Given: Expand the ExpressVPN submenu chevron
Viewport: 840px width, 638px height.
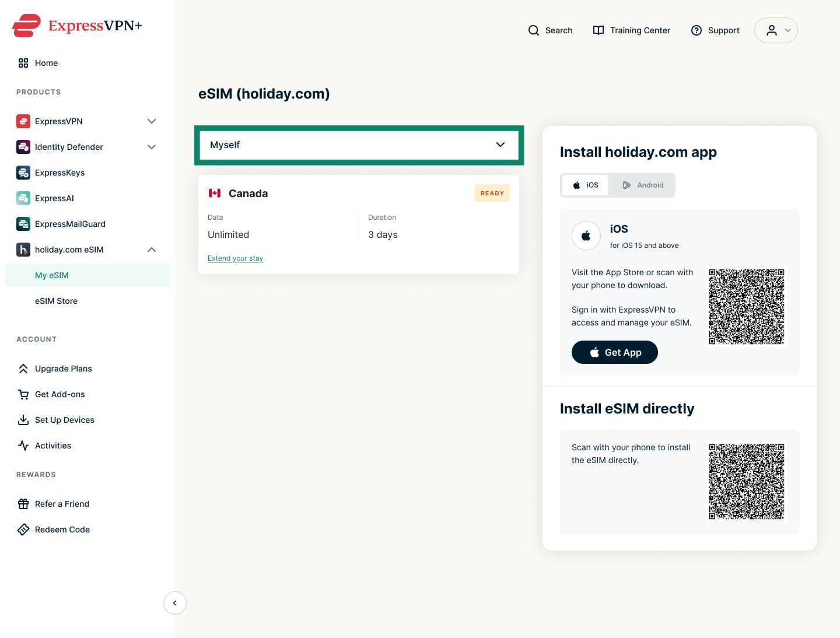Looking at the screenshot, I should [152, 121].
